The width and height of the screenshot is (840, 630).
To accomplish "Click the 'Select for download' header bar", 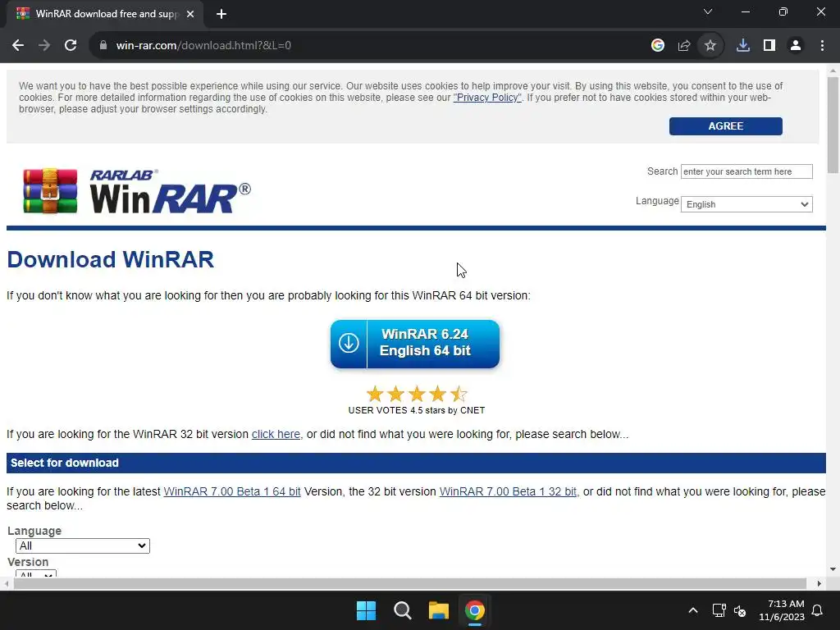I will pos(416,463).
